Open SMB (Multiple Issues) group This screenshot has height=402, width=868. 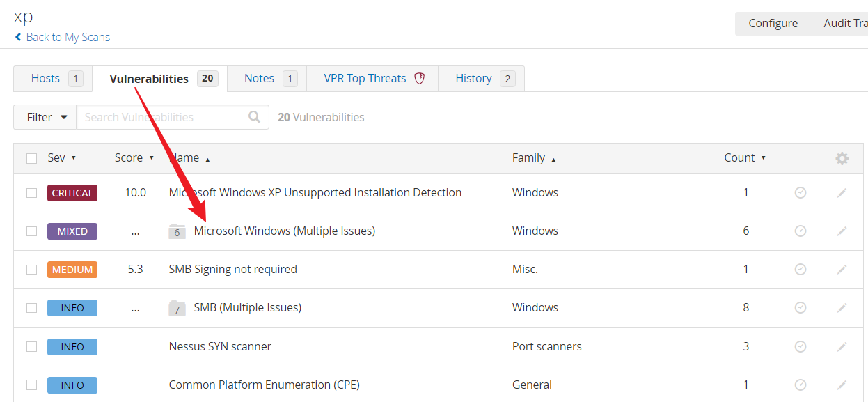tap(248, 307)
